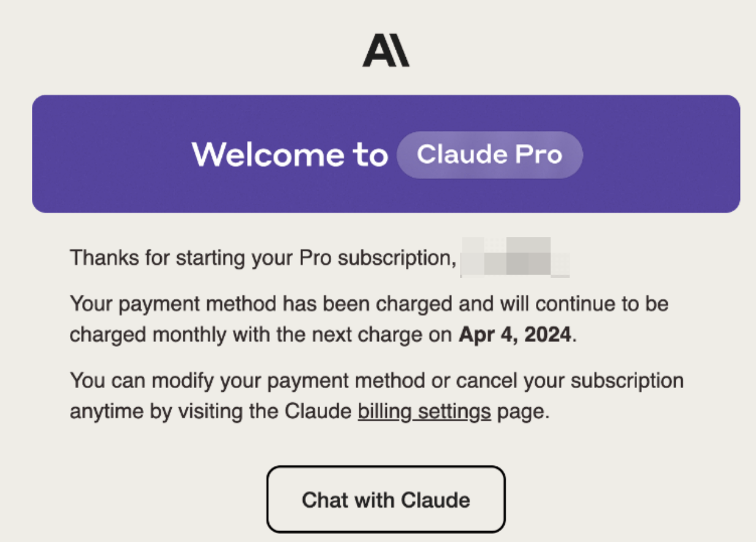Click the words 'cancel your subscription'
The height and width of the screenshot is (542, 756).
tap(571, 381)
